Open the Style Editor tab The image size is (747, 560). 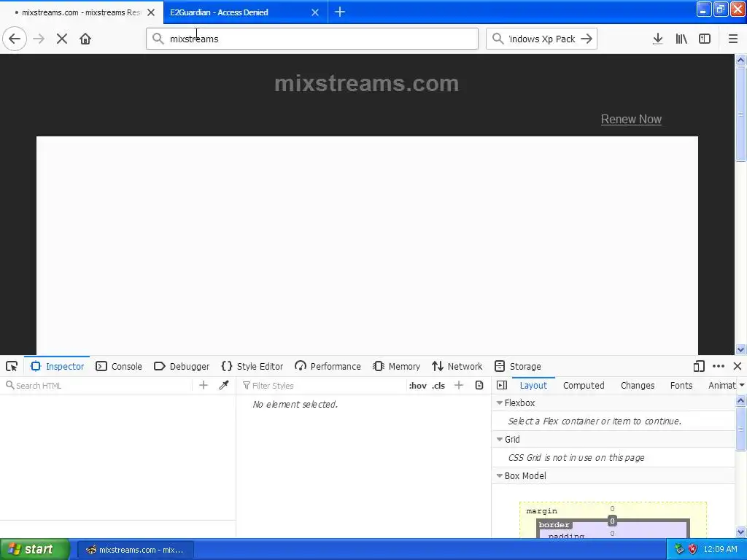pyautogui.click(x=252, y=366)
